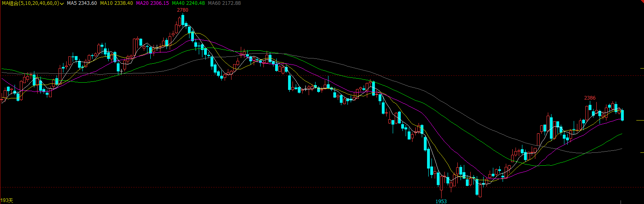This screenshot has height=204, width=644.
Task: Select the MA40 2240.48 value label
Action: pos(188,3)
